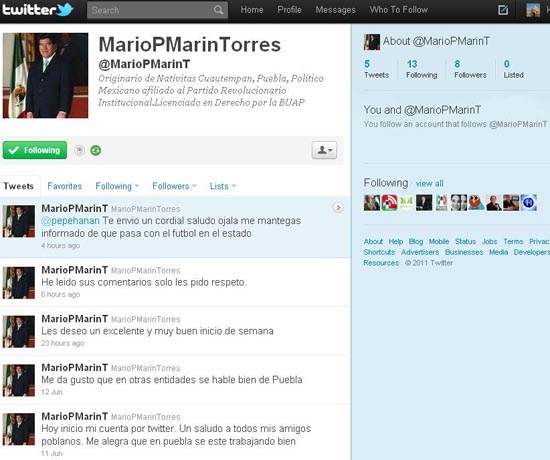Open the Shortcuts footer link
This screenshot has width=550, height=460.
click(x=379, y=252)
